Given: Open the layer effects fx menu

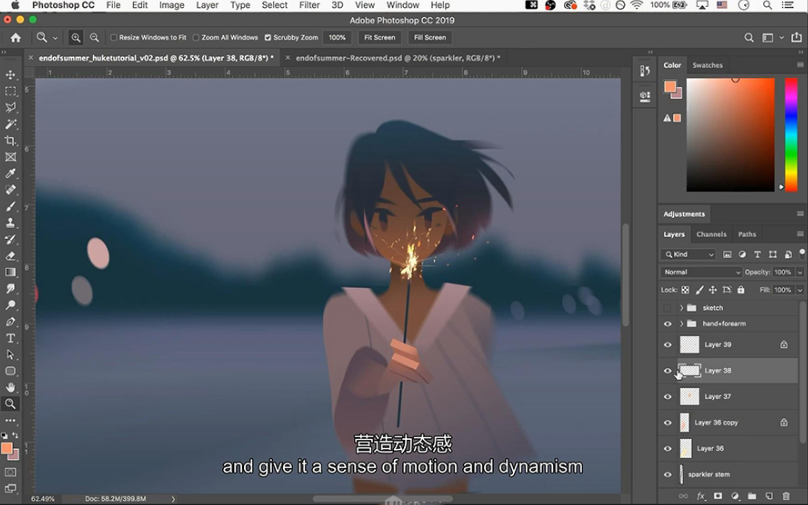Looking at the screenshot, I should coord(701,496).
